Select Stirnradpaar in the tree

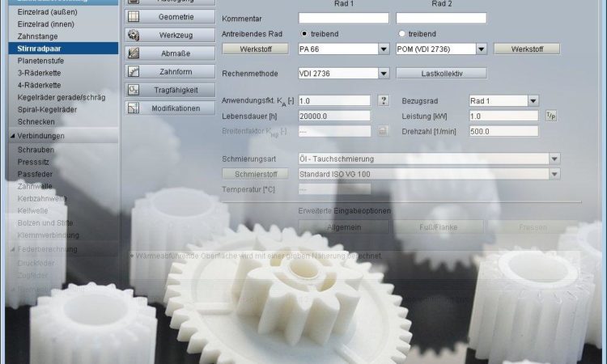(63, 49)
